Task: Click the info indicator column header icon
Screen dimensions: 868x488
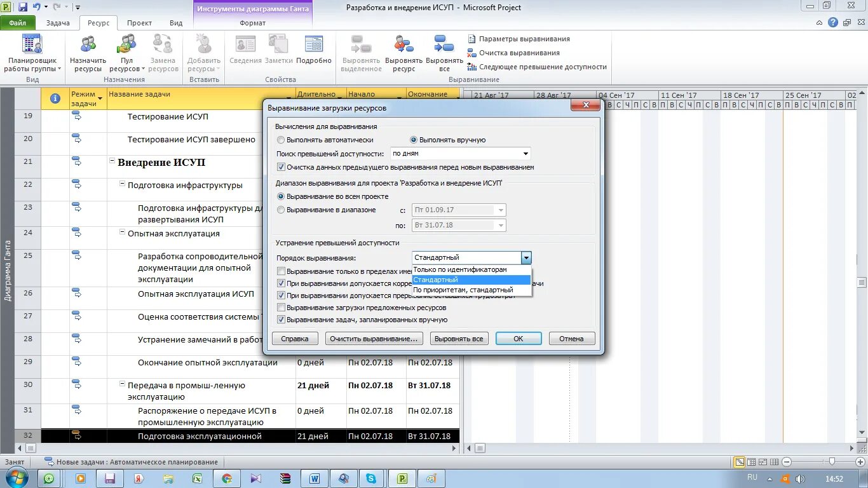Action: click(x=55, y=98)
